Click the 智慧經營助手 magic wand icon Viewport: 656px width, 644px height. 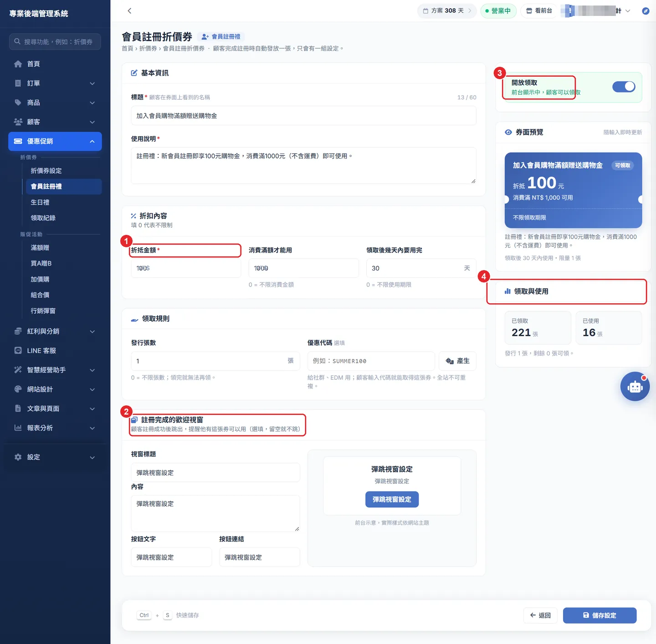coord(18,370)
